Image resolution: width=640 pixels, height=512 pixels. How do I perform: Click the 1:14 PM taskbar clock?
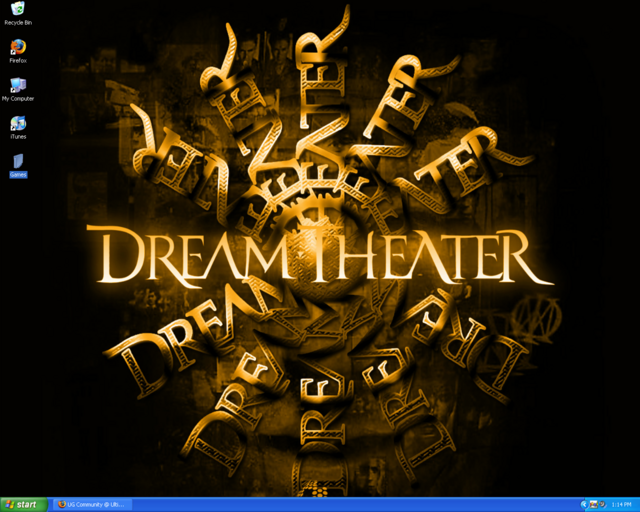coord(621,505)
